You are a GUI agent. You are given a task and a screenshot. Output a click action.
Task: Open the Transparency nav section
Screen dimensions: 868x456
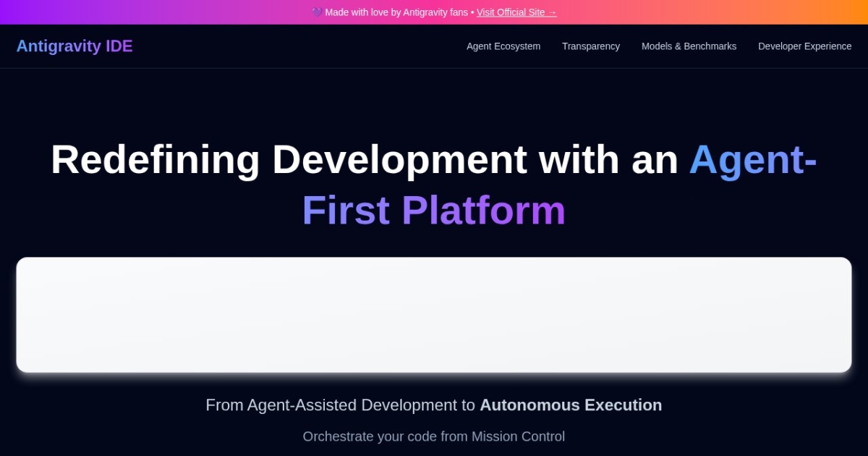coord(591,46)
